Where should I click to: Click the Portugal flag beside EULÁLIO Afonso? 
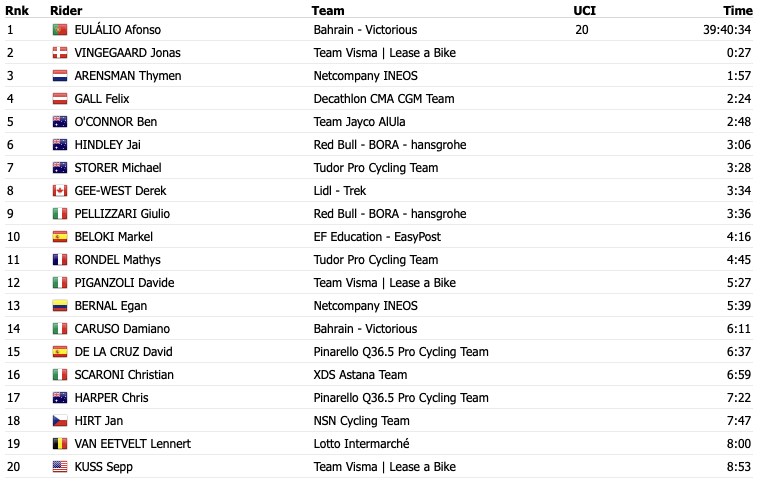click(60, 30)
